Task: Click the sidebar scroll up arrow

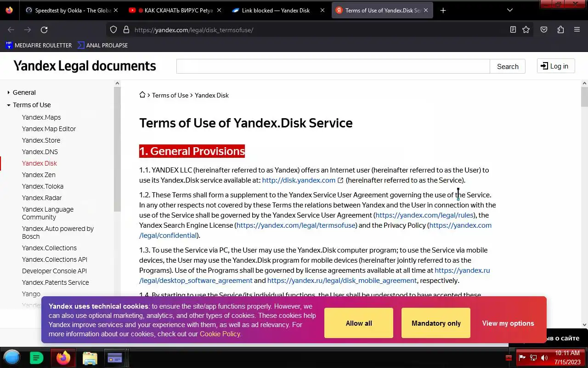Action: [x=117, y=83]
